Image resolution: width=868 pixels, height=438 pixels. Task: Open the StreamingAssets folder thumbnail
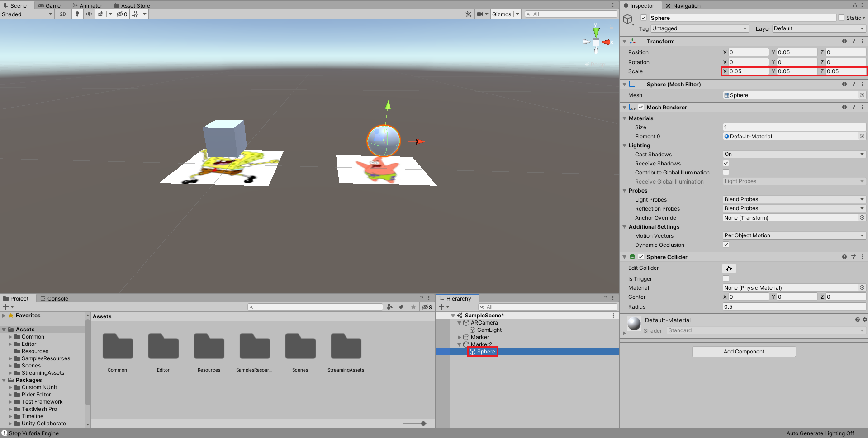346,346
